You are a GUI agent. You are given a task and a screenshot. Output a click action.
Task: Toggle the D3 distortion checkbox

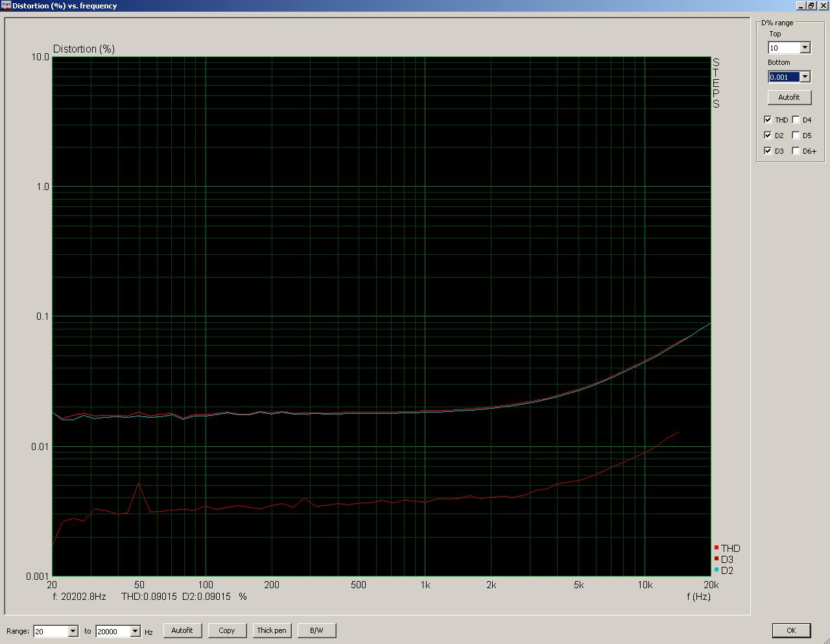pos(768,151)
